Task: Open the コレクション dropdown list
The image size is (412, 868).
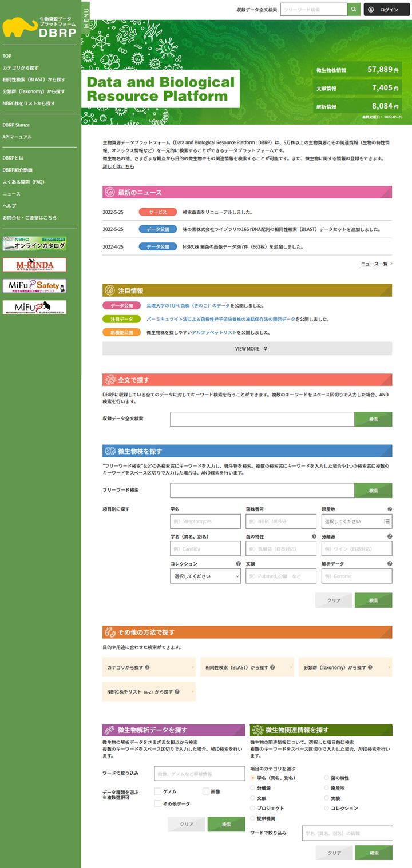Action: tap(205, 576)
